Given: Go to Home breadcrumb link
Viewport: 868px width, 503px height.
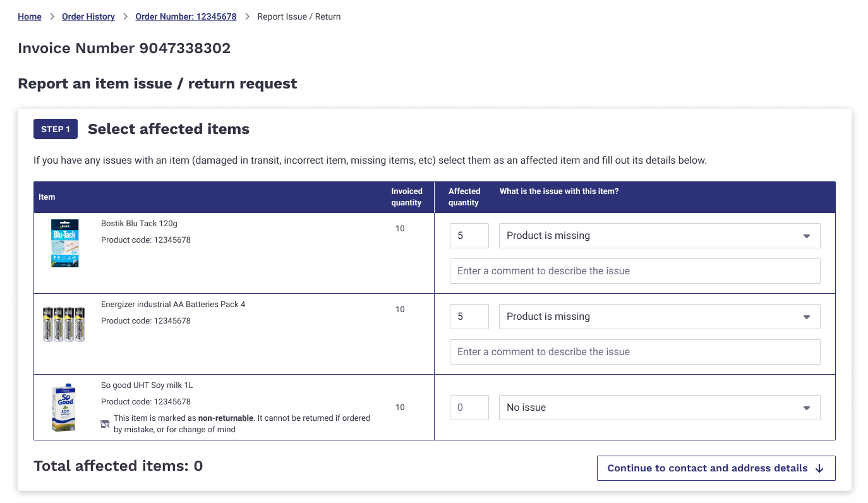Looking at the screenshot, I should point(30,16).
